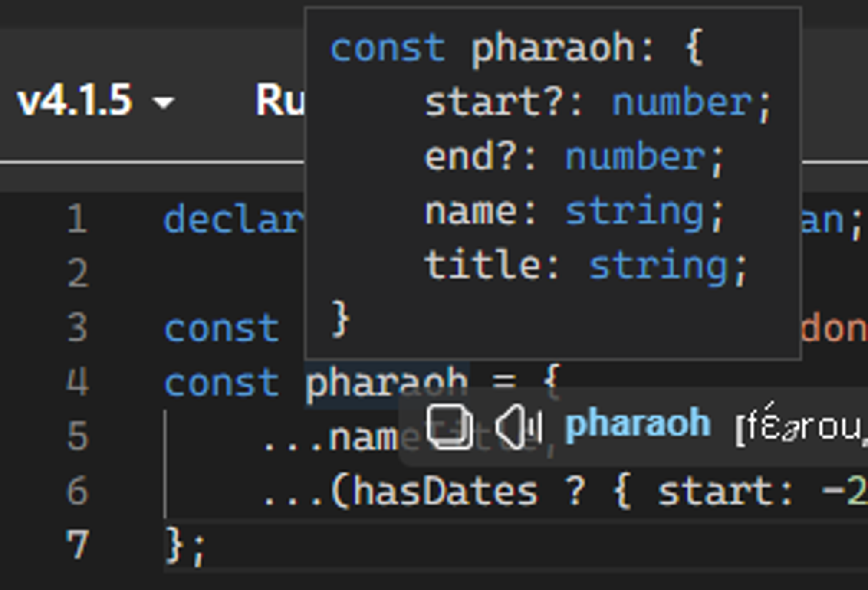Click the copy icon in translation popup

coord(449,426)
